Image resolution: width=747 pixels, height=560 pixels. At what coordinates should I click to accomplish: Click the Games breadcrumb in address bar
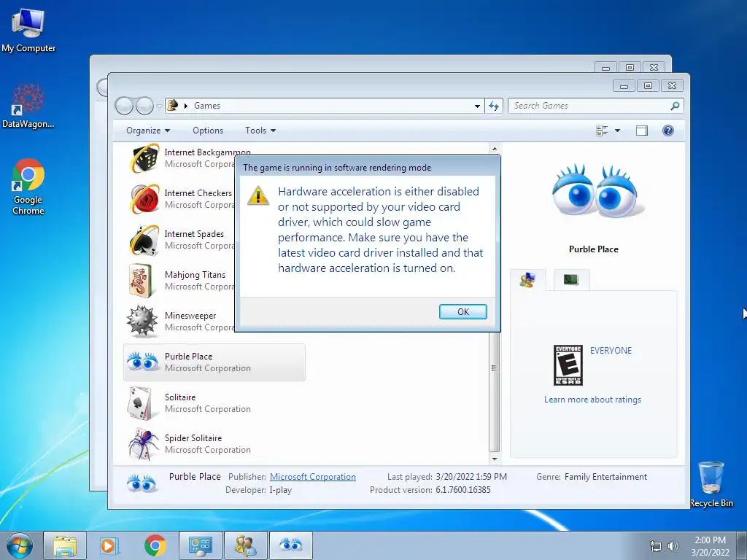click(x=206, y=106)
